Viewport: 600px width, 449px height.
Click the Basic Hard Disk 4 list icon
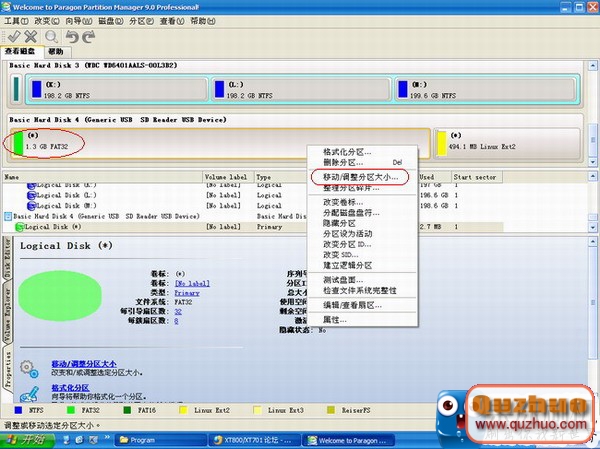(7, 215)
